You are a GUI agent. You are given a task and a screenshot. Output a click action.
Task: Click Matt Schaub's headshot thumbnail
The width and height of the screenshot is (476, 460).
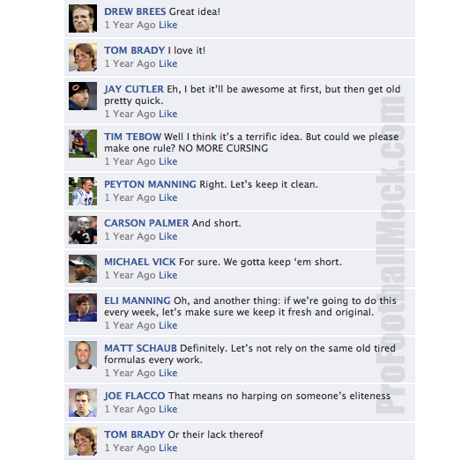point(83,355)
